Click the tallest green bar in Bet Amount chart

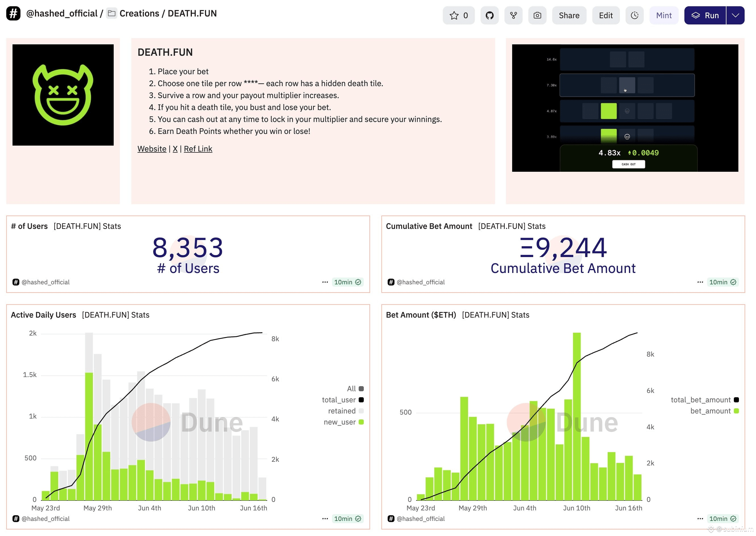pyautogui.click(x=577, y=416)
